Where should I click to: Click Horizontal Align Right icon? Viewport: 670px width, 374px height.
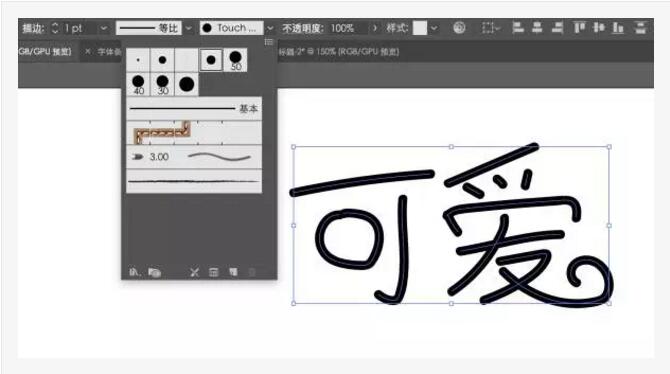coord(557,28)
